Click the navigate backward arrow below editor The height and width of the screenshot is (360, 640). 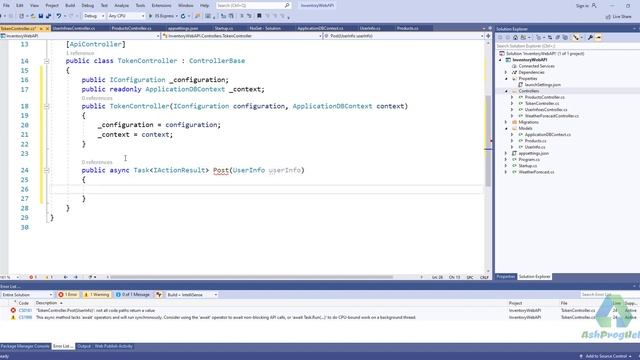[x=66, y=277]
